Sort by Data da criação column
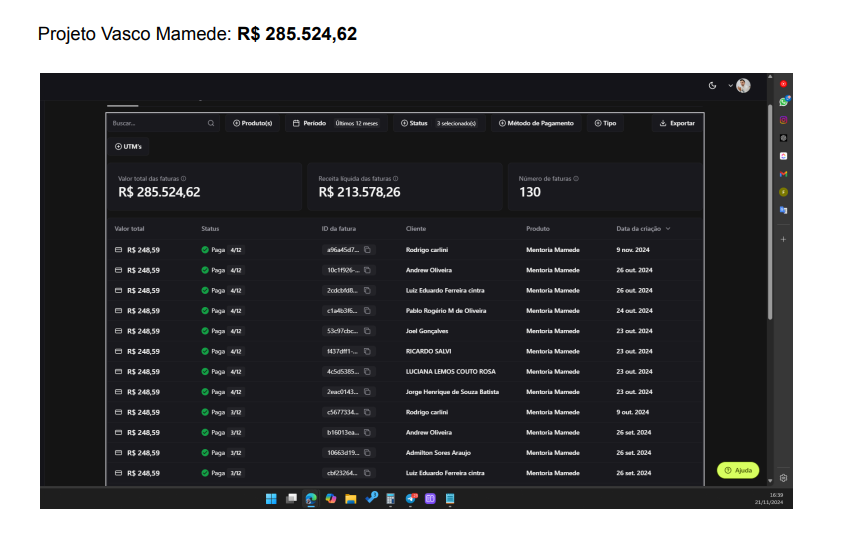The width and height of the screenshot is (847, 533). (x=643, y=228)
